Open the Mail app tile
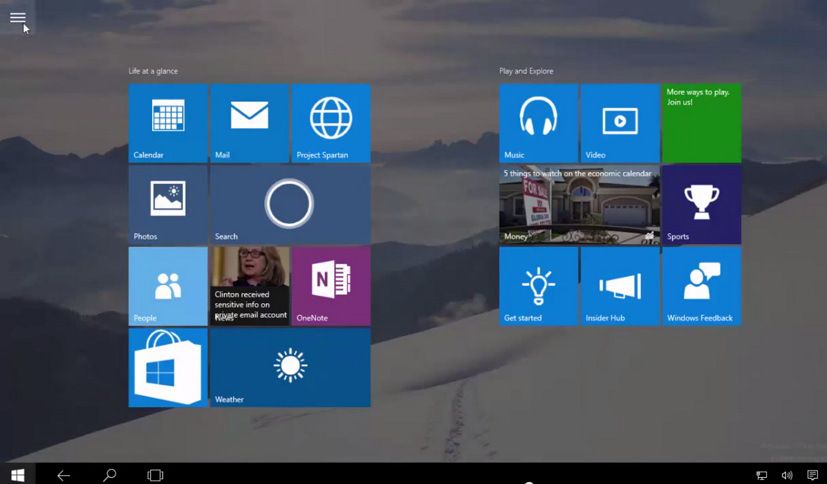The image size is (827, 484). click(249, 123)
